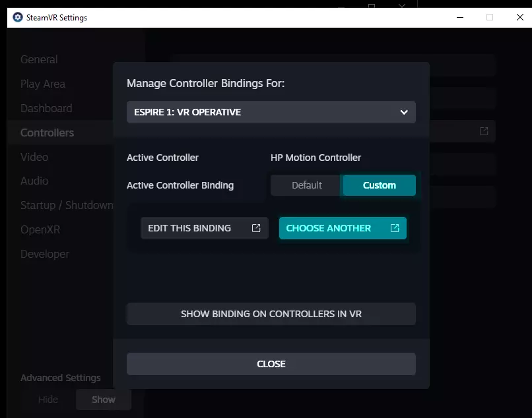
Task: Click the SteamVR logo icon in title bar
Action: point(18,17)
